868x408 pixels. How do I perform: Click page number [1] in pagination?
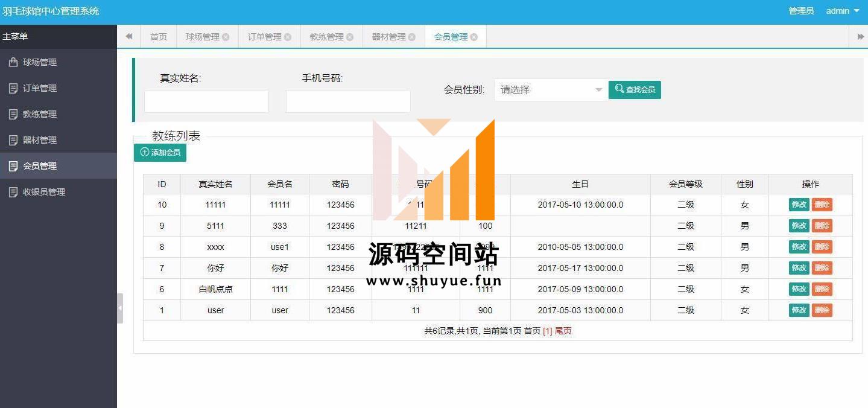[548, 331]
